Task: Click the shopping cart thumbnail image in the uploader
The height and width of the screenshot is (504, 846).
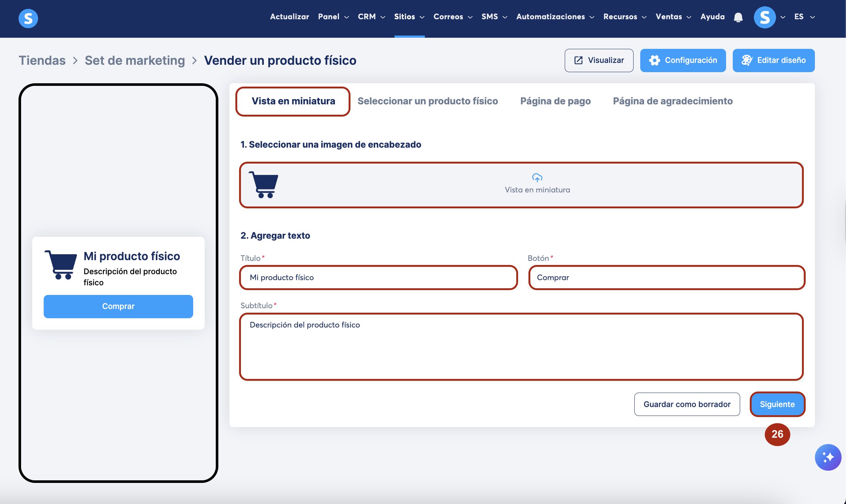Action: pos(263,185)
